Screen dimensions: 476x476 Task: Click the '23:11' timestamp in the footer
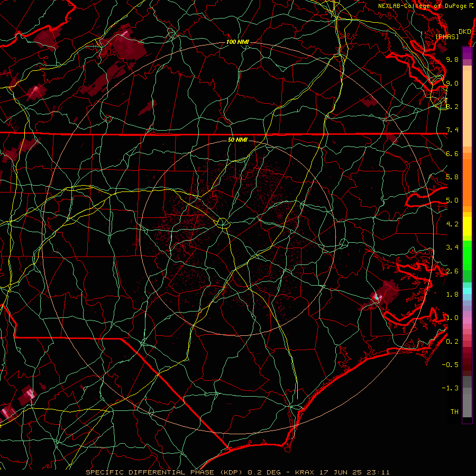pos(379,472)
